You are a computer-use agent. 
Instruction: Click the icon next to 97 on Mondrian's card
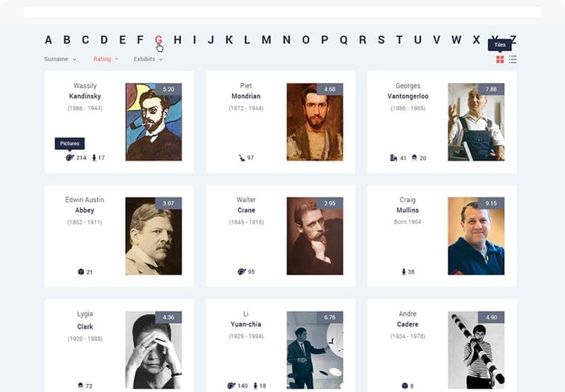point(241,157)
